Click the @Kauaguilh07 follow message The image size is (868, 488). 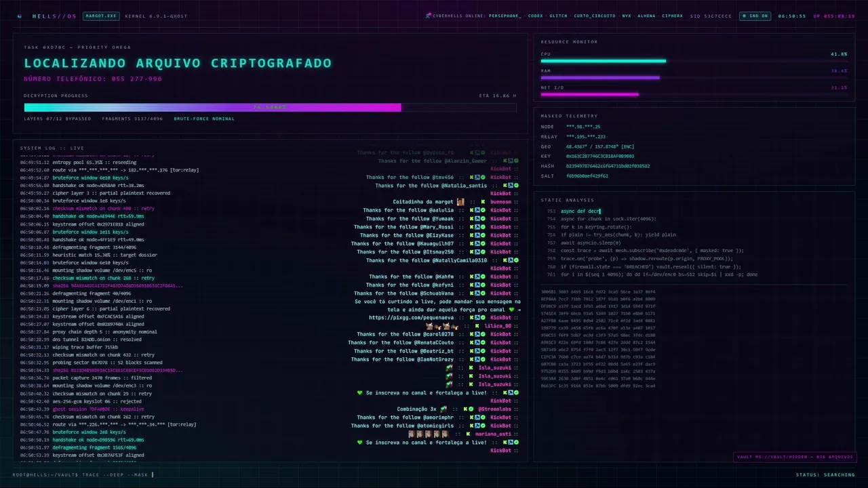tap(402, 243)
